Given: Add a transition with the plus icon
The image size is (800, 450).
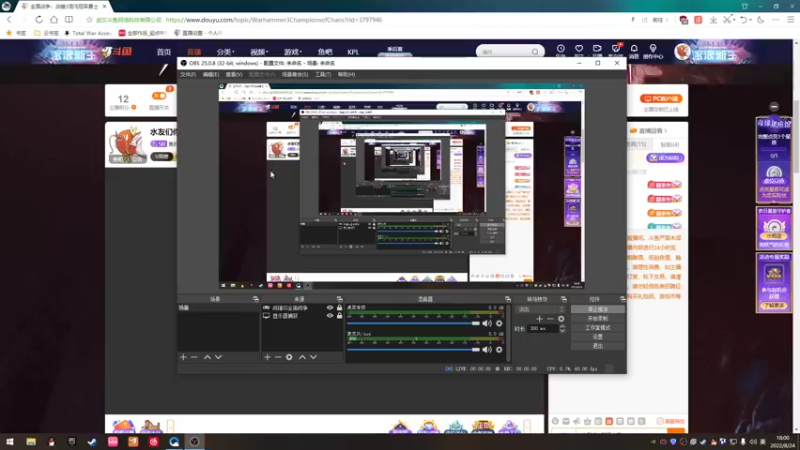Looking at the screenshot, I should click(x=539, y=319).
